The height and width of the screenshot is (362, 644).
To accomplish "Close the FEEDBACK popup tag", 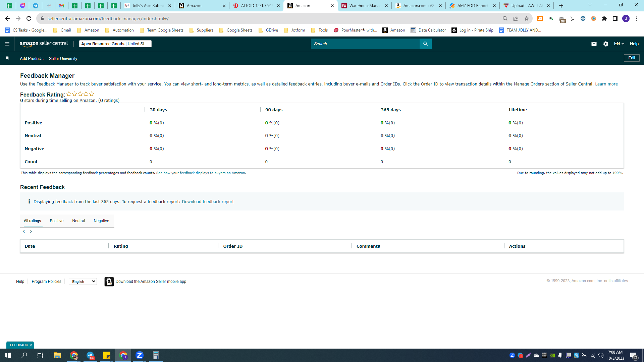I will (31, 345).
